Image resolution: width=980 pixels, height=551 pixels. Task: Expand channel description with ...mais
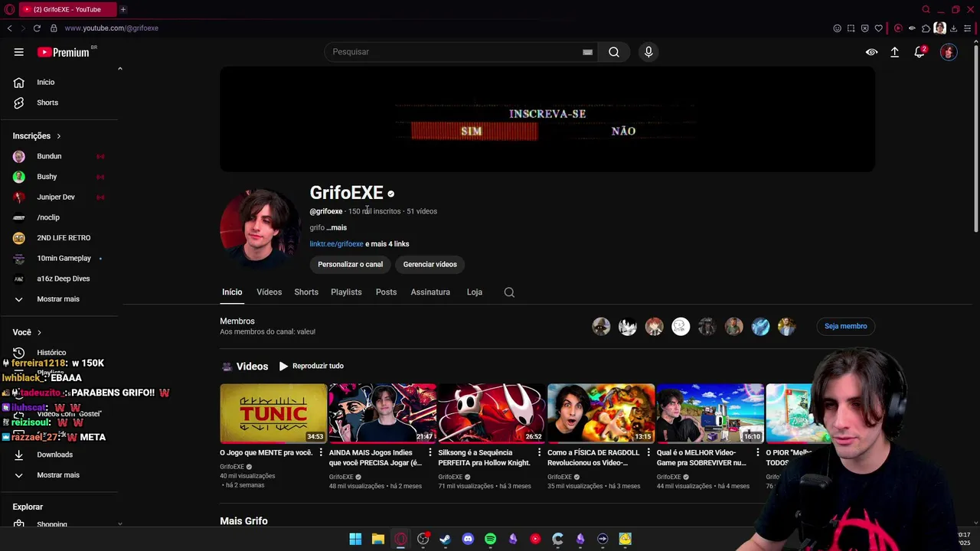point(337,228)
